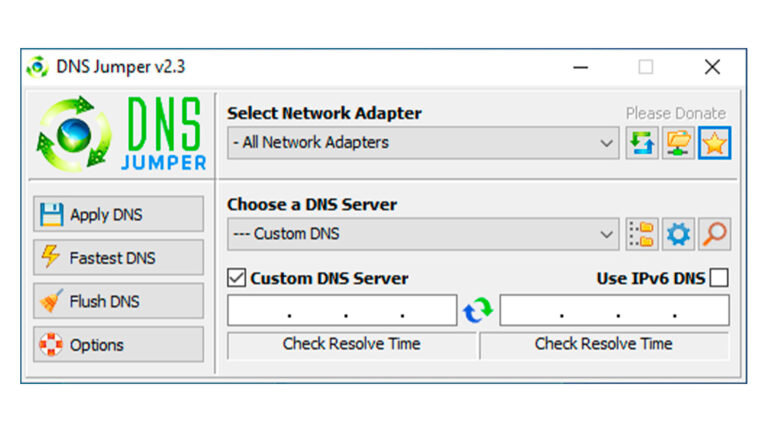Close the DNS Jumper window
The height and width of the screenshot is (432, 768).
click(712, 67)
